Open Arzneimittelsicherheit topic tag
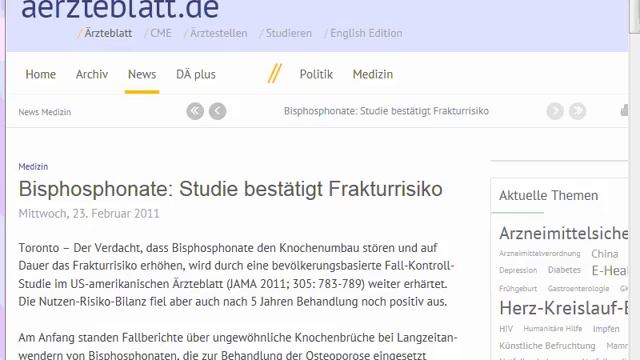The height and width of the screenshot is (360, 640). click(x=563, y=233)
